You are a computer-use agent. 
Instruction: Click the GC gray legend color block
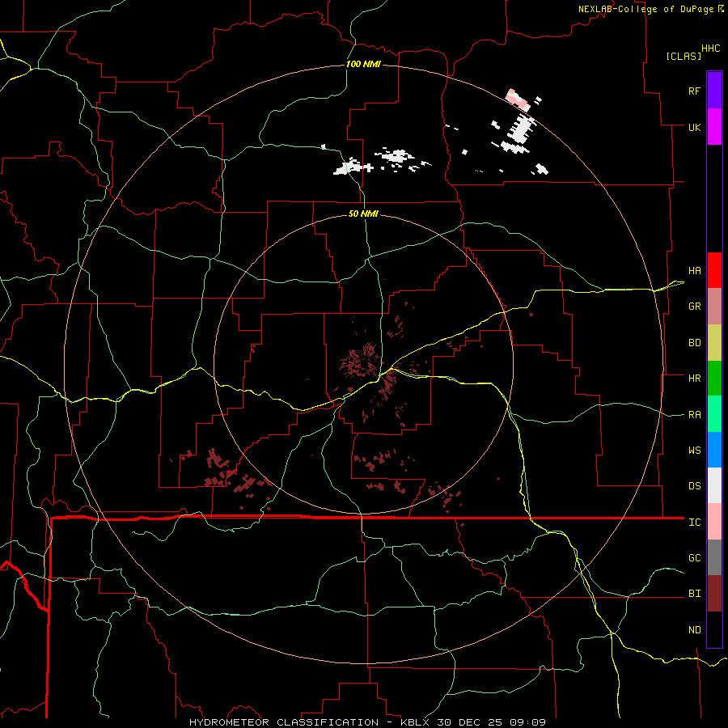[714, 557]
